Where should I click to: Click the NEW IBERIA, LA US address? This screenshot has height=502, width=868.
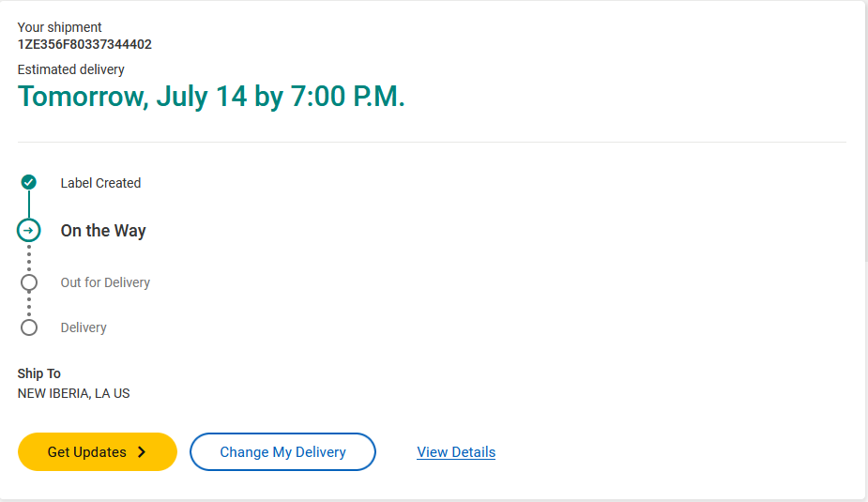coord(74,394)
